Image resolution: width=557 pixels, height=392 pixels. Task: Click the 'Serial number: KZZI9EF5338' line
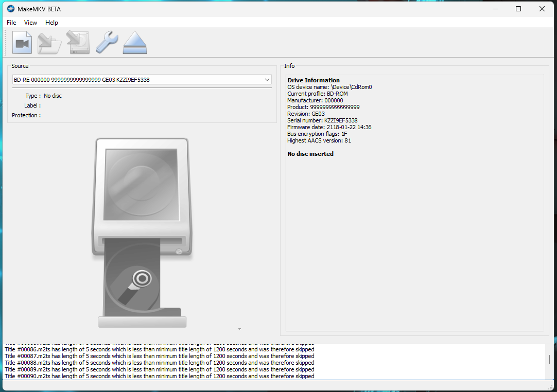coord(322,120)
